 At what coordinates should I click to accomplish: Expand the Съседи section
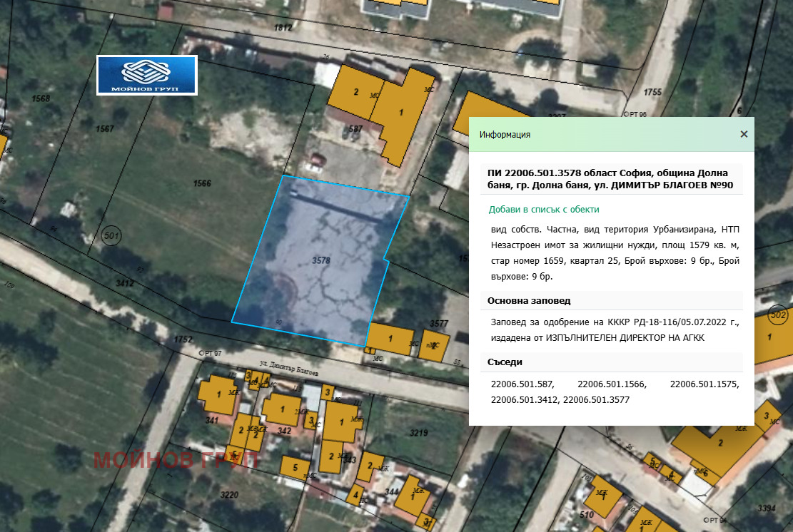click(505, 362)
